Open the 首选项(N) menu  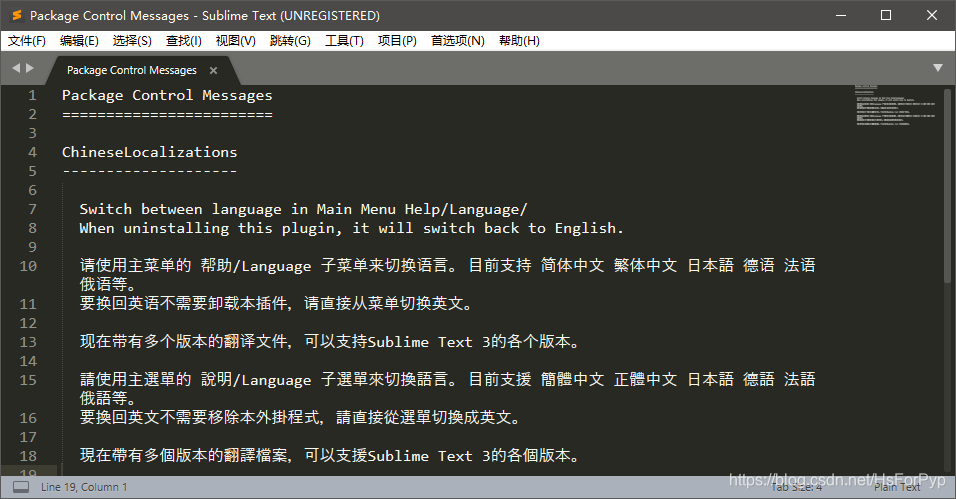click(458, 41)
